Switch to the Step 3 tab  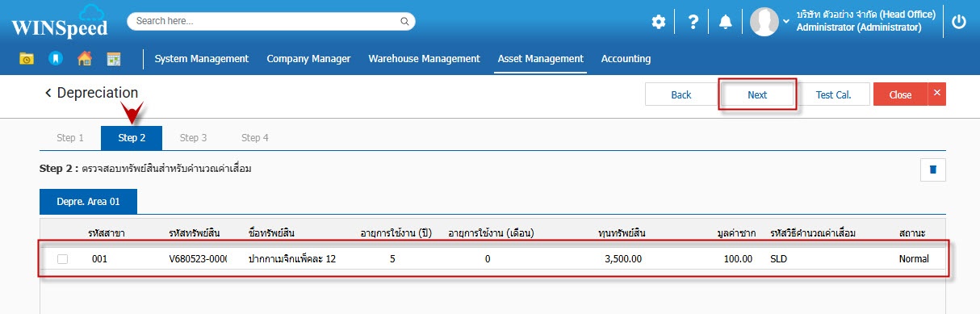193,138
